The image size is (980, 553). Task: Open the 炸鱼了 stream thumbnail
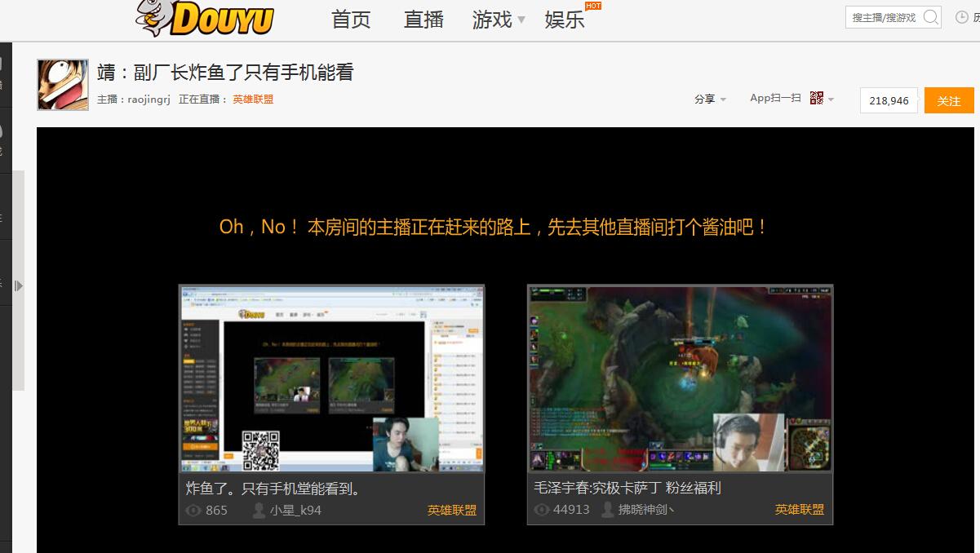331,378
